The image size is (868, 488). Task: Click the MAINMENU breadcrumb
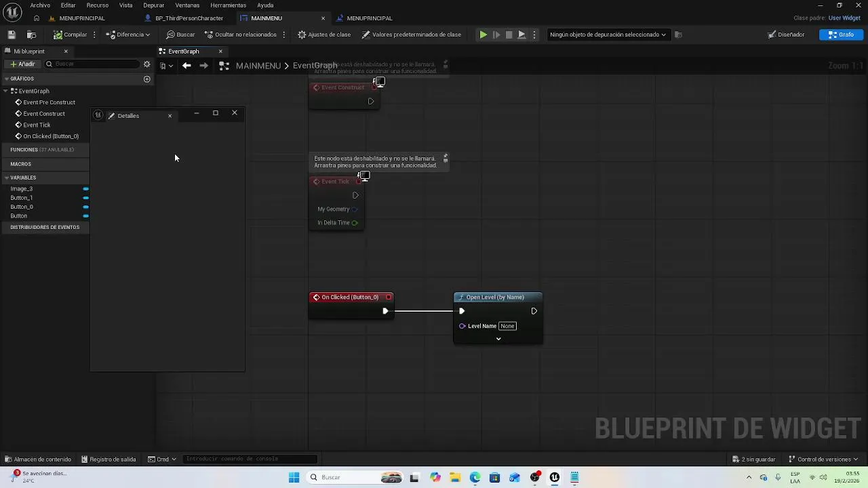tap(258, 66)
